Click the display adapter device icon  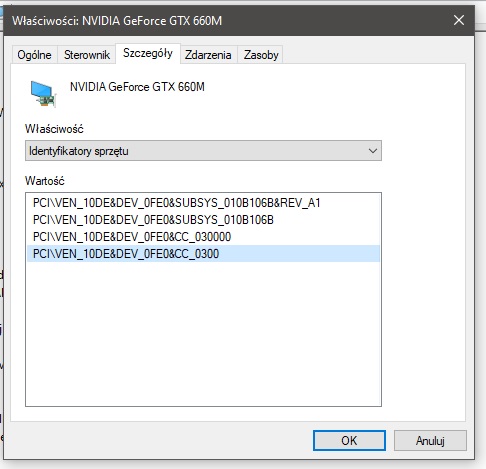coord(43,94)
